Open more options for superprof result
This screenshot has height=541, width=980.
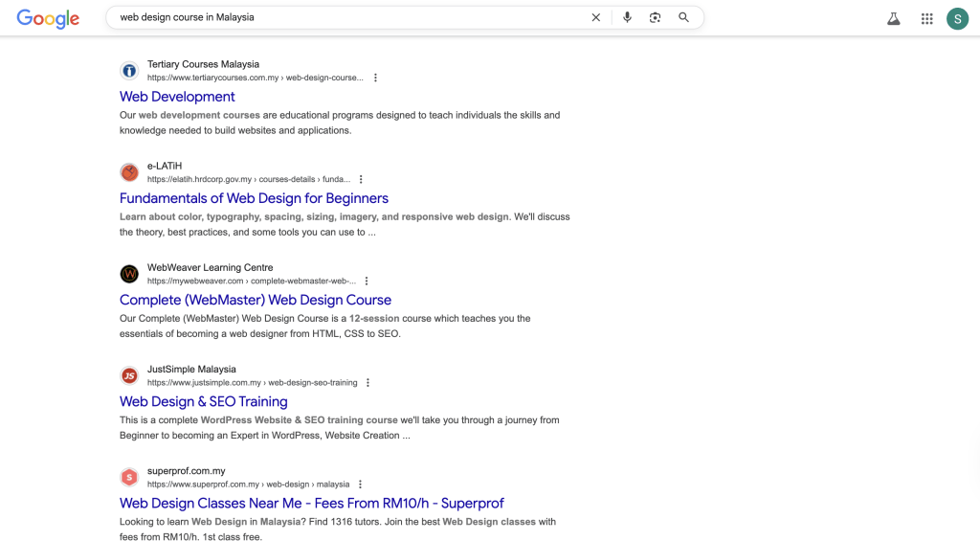tap(360, 485)
